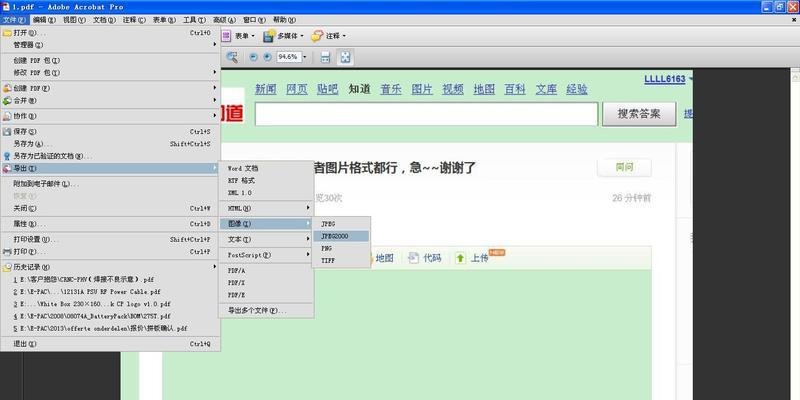The width and height of the screenshot is (800, 400).
Task: Open the 注释 toolbar dropdown arrow
Action: click(344, 36)
